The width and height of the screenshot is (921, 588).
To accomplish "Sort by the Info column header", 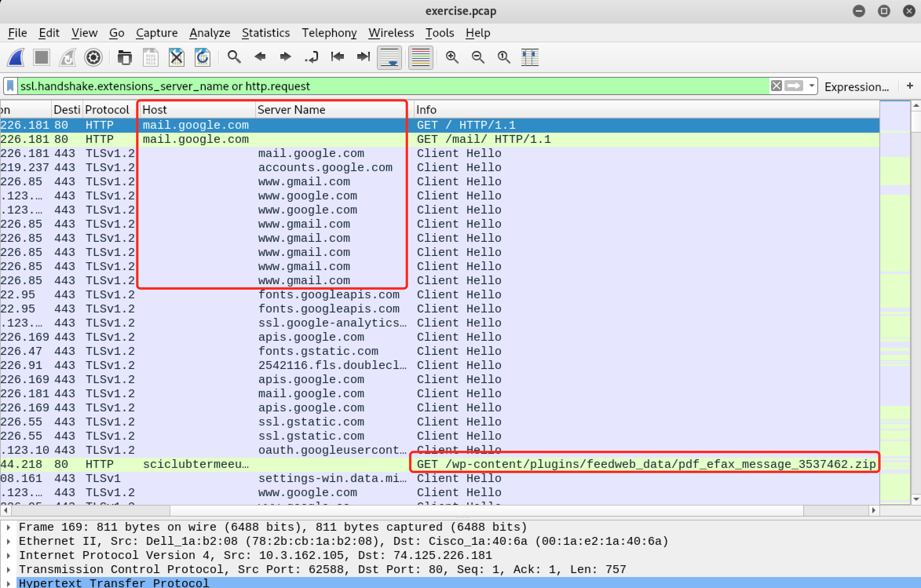I will 647,110.
